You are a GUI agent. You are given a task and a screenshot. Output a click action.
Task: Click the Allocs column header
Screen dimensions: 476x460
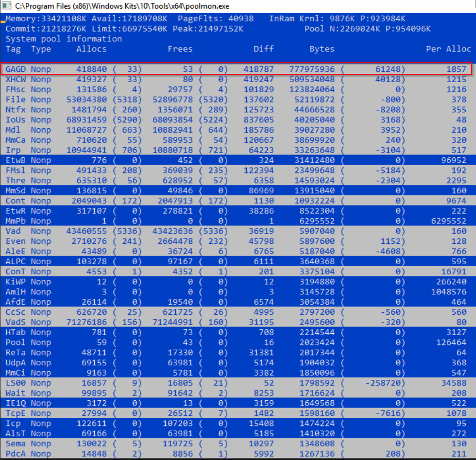[x=91, y=49]
